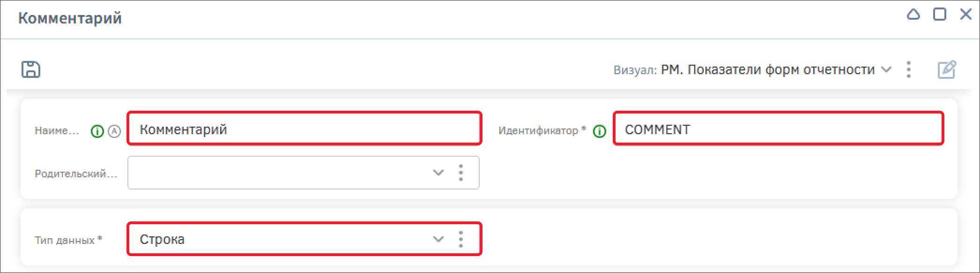Click the Строка data type combo box
Screen dimensions: 980x273
(x=304, y=239)
